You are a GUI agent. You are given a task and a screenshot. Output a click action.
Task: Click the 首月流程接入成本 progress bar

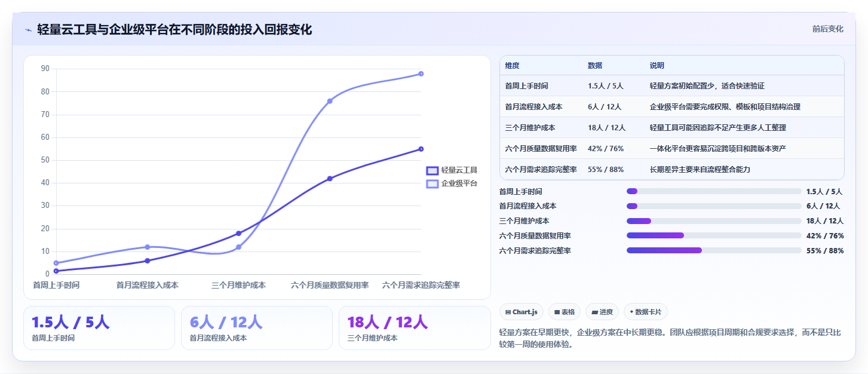tap(714, 206)
